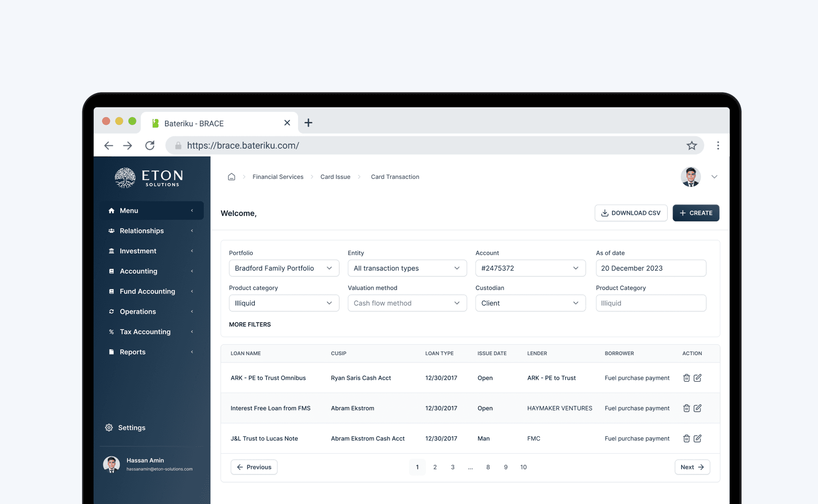The height and width of the screenshot is (504, 818).
Task: Click Financial Services breadcrumb
Action: (x=278, y=177)
